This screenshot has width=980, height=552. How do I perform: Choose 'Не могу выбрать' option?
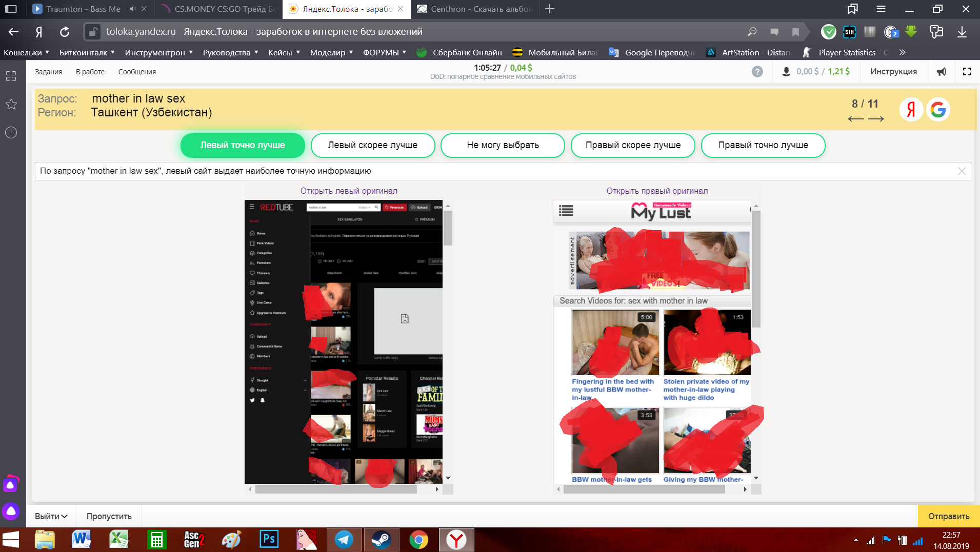503,146
